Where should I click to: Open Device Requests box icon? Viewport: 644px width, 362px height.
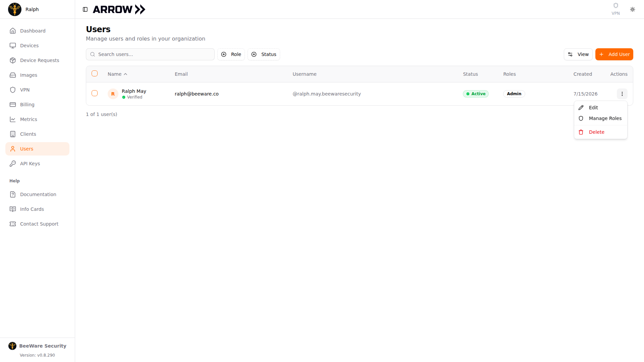coord(13,60)
